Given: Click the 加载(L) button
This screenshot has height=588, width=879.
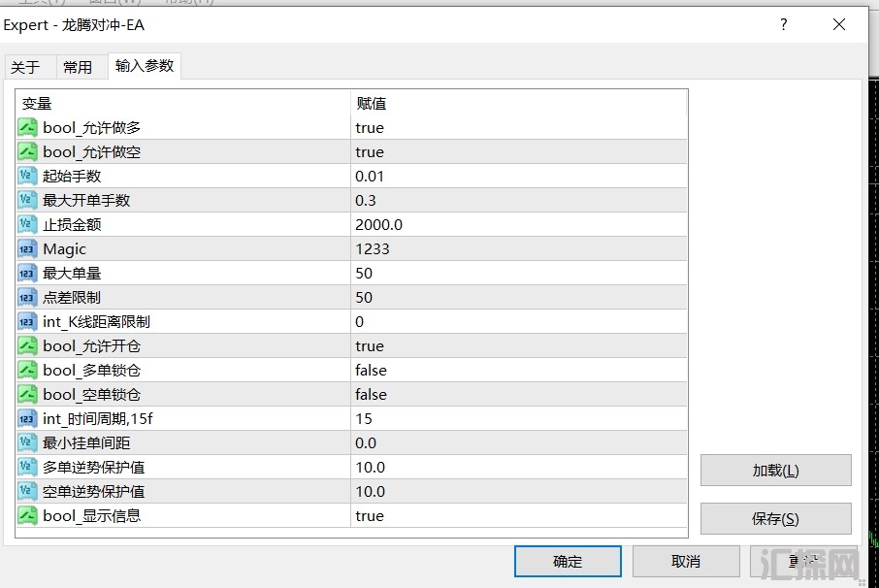Looking at the screenshot, I should click(775, 471).
